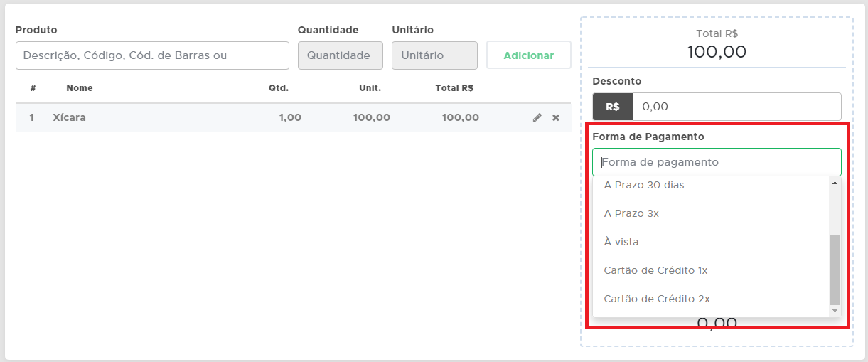The width and height of the screenshot is (868, 362).
Task: Choose Cartão de Crédito 2x option
Action: pos(657,299)
